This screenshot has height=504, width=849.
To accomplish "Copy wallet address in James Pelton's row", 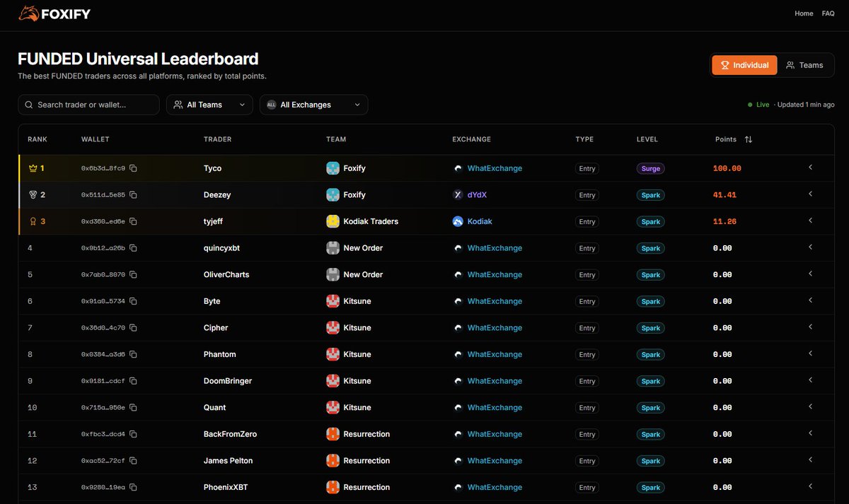I will pyautogui.click(x=133, y=461).
